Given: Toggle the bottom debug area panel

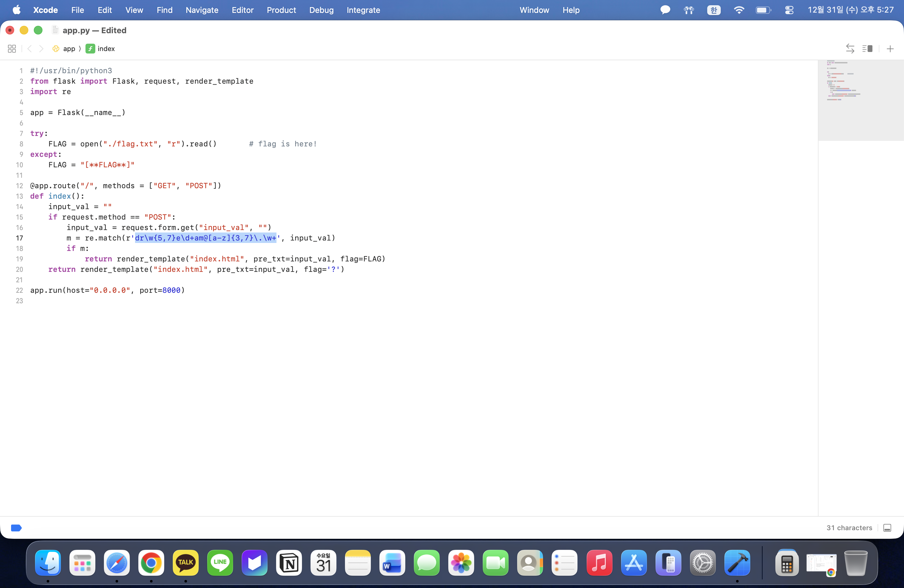Looking at the screenshot, I should [x=887, y=528].
